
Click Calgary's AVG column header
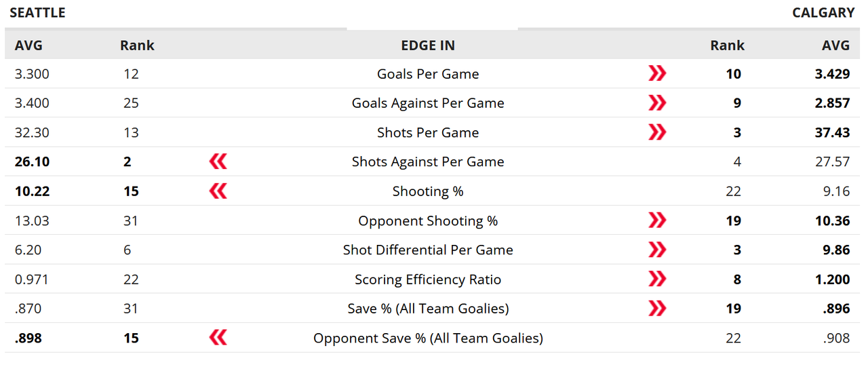[835, 45]
